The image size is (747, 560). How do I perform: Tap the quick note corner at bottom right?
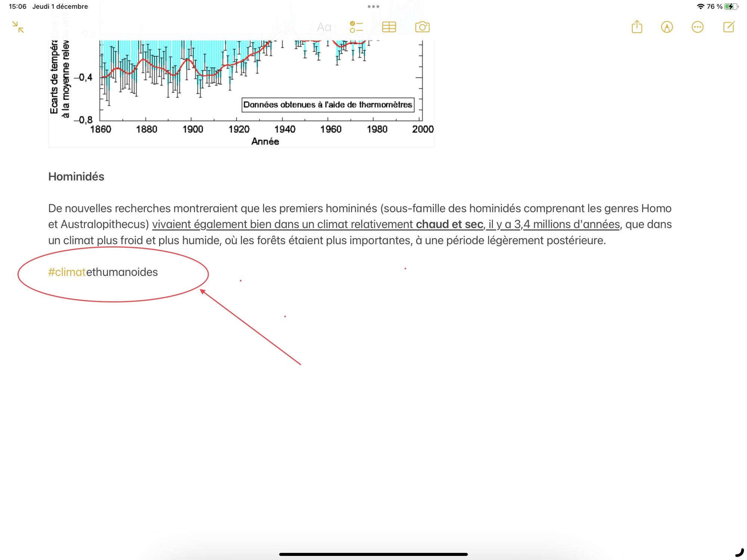pyautogui.click(x=740, y=553)
